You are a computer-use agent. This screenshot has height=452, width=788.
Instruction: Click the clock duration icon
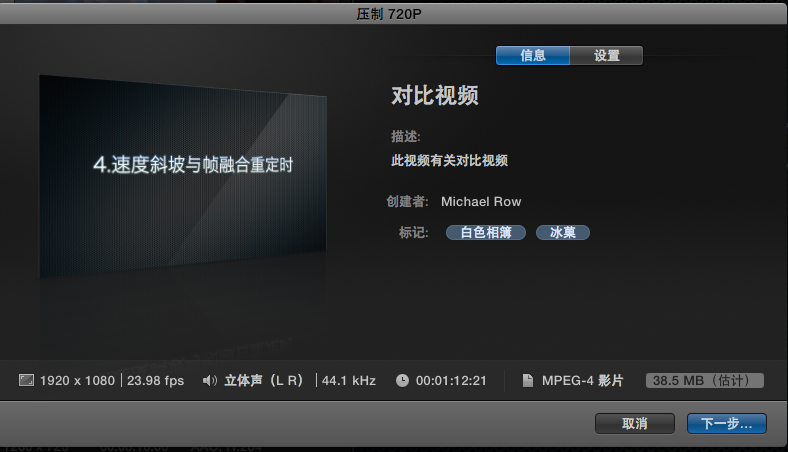pyautogui.click(x=402, y=381)
